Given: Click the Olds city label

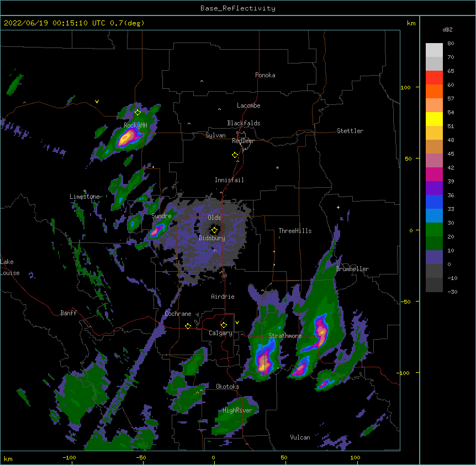Looking at the screenshot, I should [214, 218].
